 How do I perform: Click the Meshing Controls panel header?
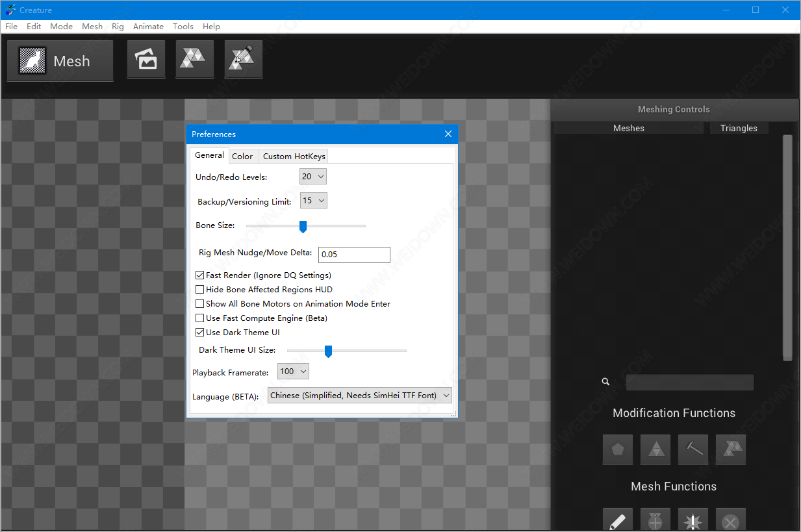[x=674, y=109]
